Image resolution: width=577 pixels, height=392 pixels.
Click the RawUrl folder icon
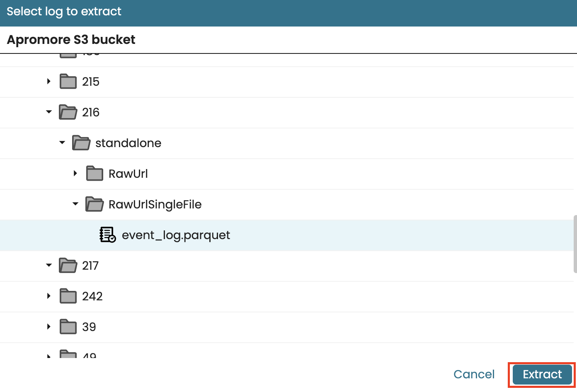95,174
